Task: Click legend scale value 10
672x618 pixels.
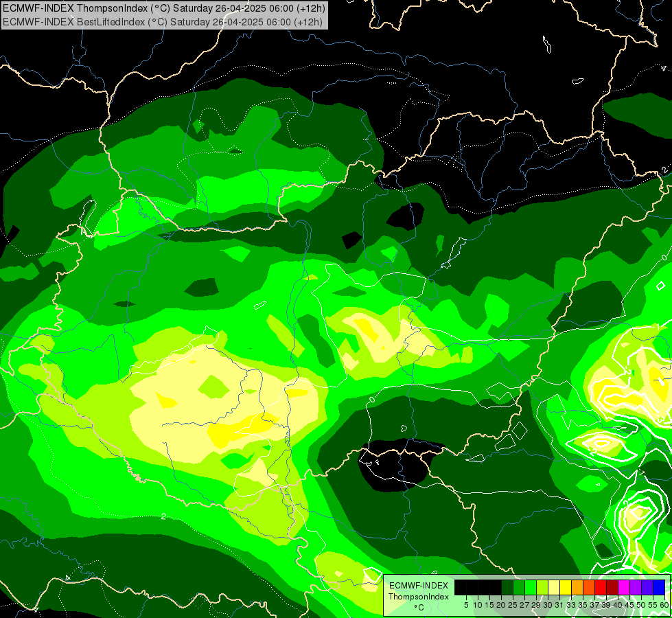Action: [x=478, y=605]
